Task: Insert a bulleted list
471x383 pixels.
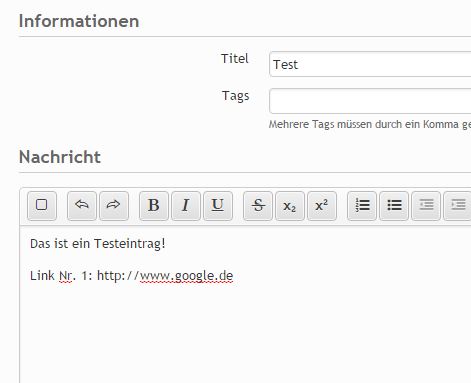Action: 394,206
